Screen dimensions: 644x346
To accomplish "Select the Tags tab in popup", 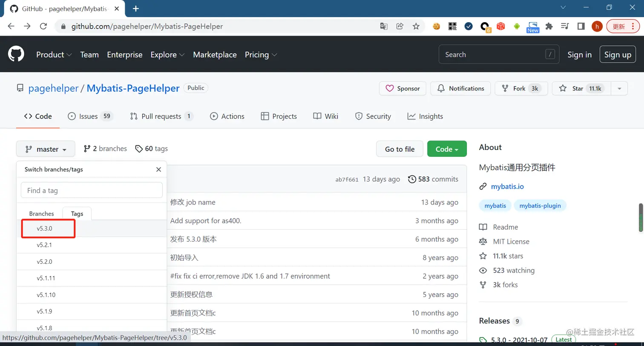I will point(77,213).
